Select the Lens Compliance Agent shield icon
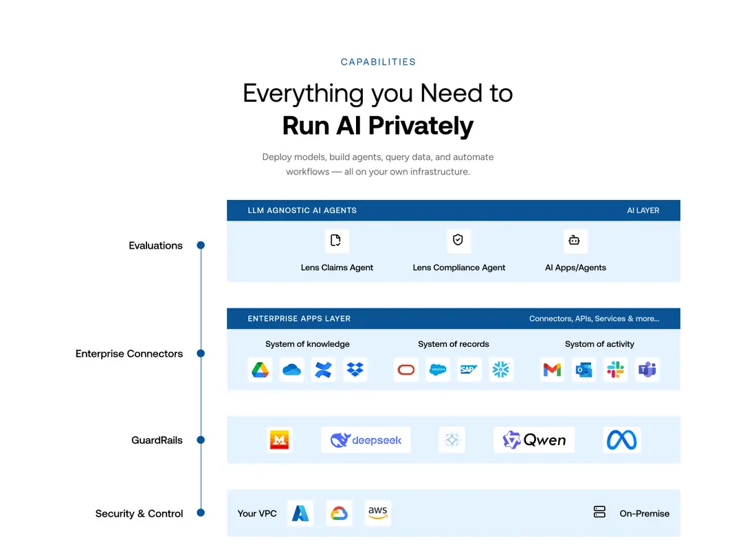 (x=458, y=240)
